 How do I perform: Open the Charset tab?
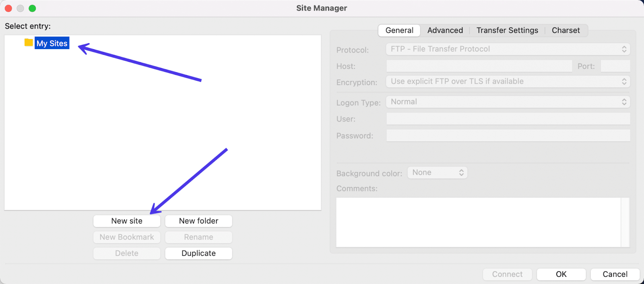566,30
